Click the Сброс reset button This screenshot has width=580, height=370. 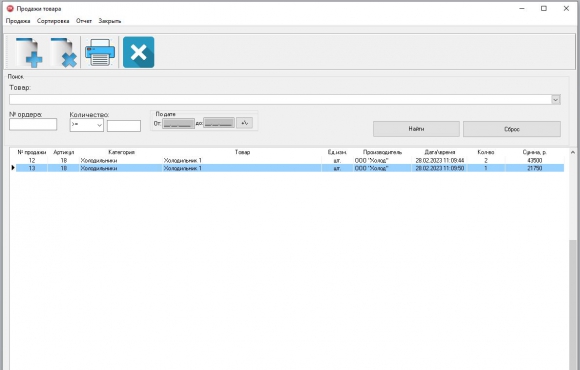pos(512,129)
